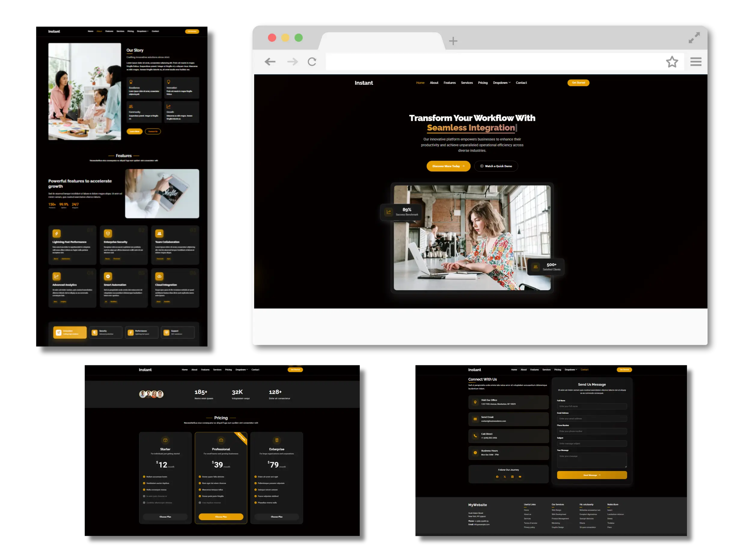Image resolution: width=747 pixels, height=560 pixels.
Task: Expand Dropdown in the pricing page navbar
Action: pos(242,370)
